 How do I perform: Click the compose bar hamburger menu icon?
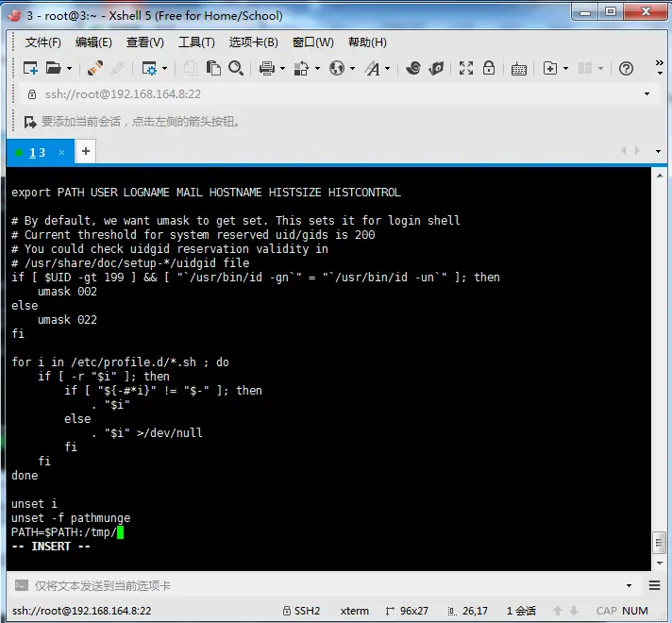click(x=654, y=585)
